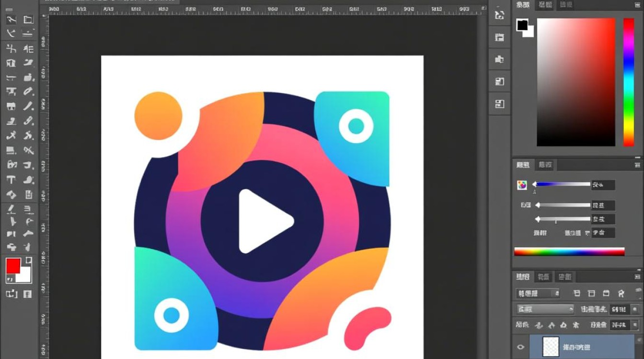644x359 pixels.
Task: Click the selected layer's transparent thumbnail
Action: pos(551,347)
